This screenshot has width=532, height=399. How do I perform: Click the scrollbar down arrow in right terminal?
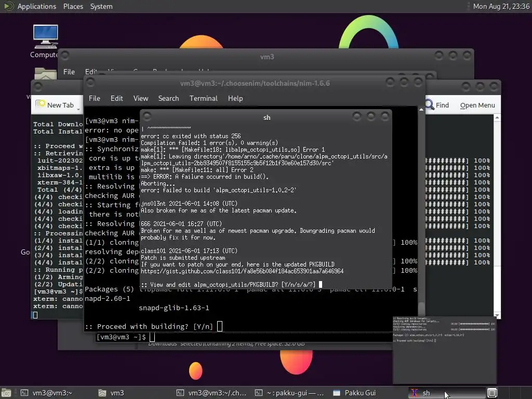(x=497, y=315)
